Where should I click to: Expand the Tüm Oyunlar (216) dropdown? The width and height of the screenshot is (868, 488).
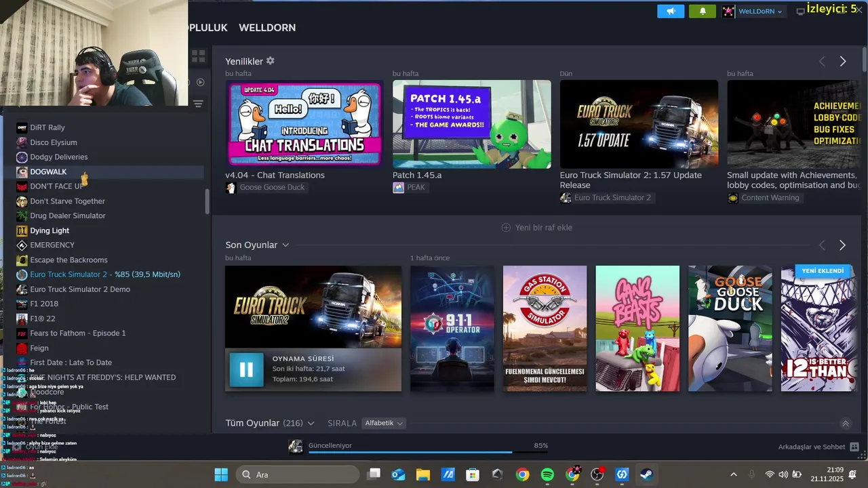(311, 423)
